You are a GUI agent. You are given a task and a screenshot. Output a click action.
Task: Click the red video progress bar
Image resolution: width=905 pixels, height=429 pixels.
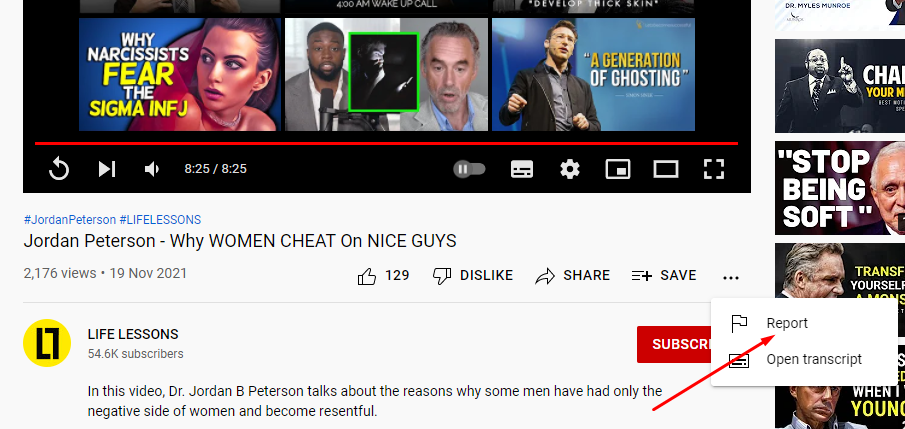tap(386, 143)
